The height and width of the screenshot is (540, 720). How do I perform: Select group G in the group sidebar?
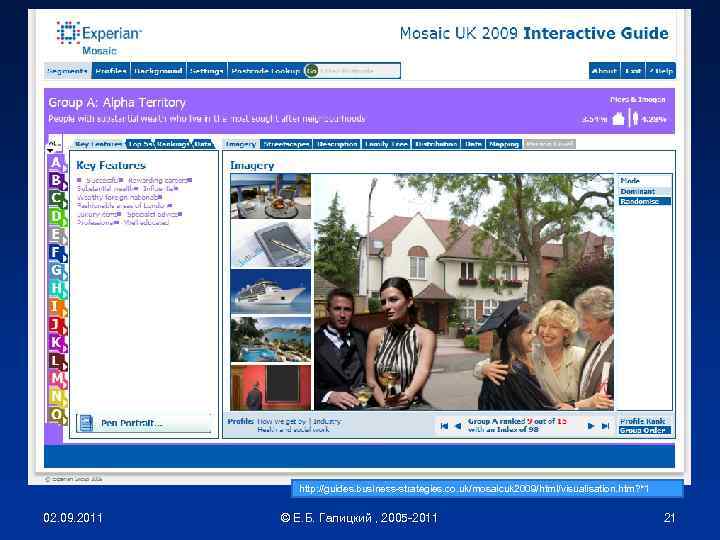[57, 270]
